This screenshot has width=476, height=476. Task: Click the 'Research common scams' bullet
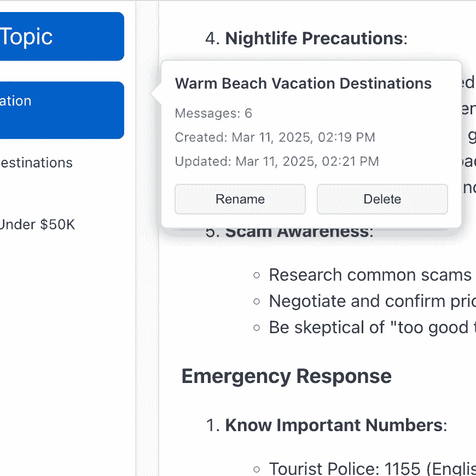point(370,275)
